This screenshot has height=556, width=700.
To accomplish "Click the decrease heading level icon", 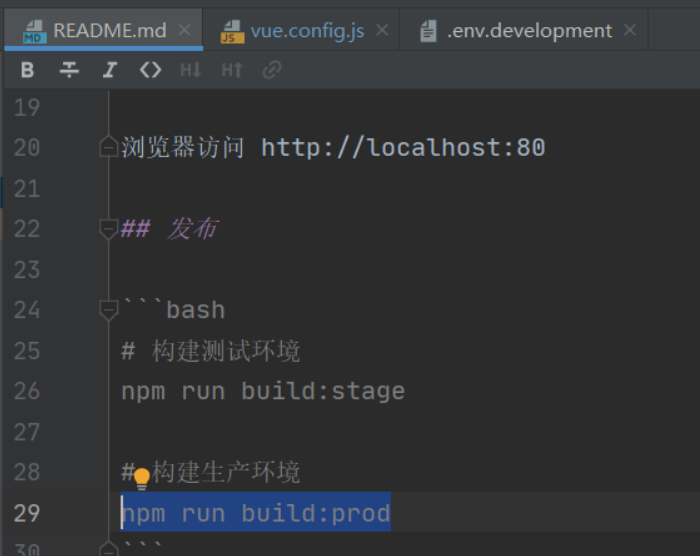I will click(190, 70).
